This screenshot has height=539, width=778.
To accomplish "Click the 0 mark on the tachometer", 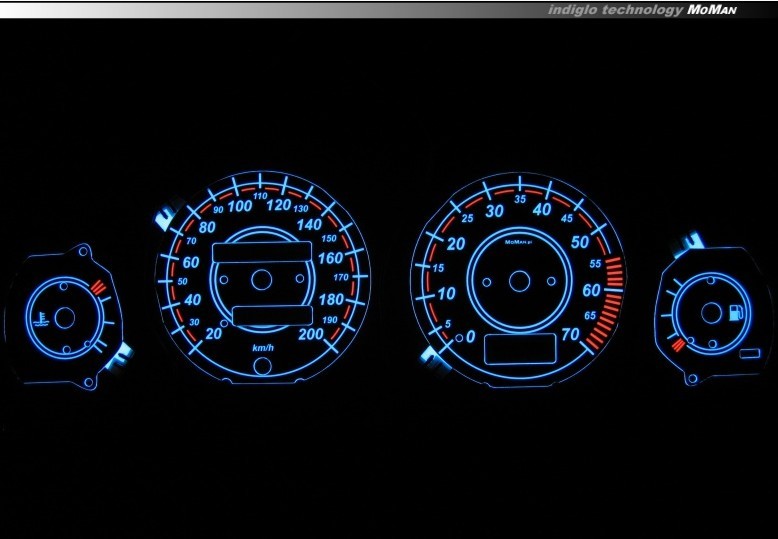I will pos(470,337).
